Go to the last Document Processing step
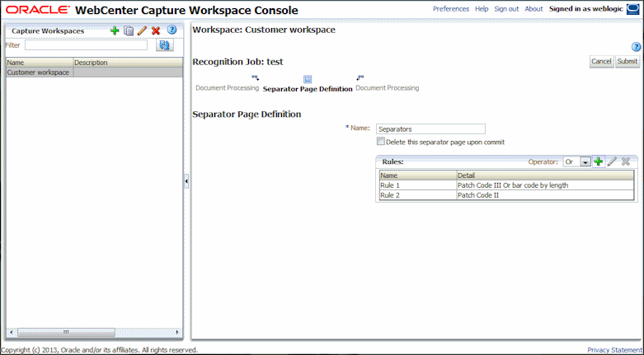Viewport: 644px width, 355px height. tap(388, 88)
